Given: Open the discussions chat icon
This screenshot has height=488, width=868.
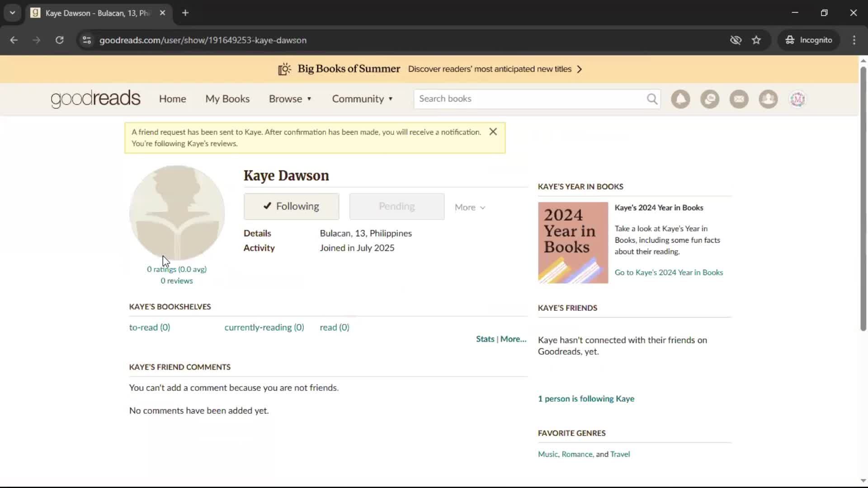Looking at the screenshot, I should point(710,99).
